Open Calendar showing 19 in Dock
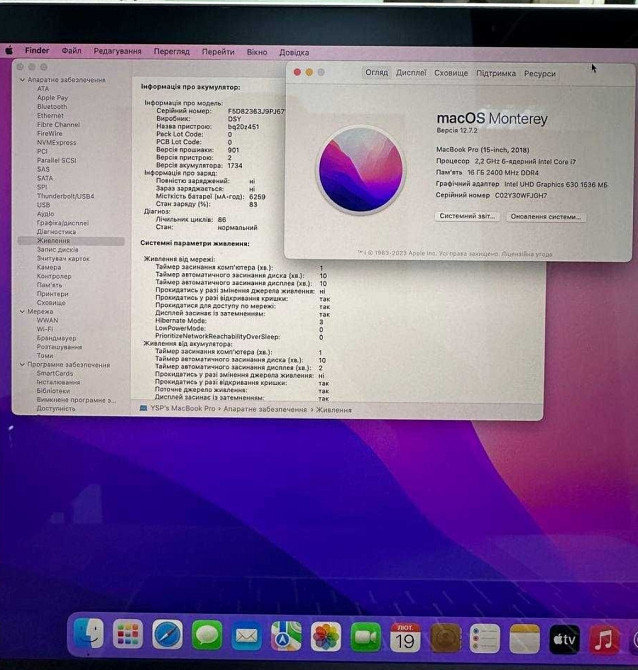The image size is (638, 670). 405,638
